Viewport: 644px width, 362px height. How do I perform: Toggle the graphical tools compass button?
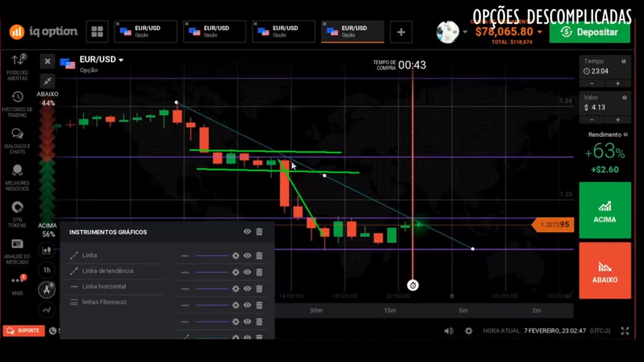pos(47,290)
